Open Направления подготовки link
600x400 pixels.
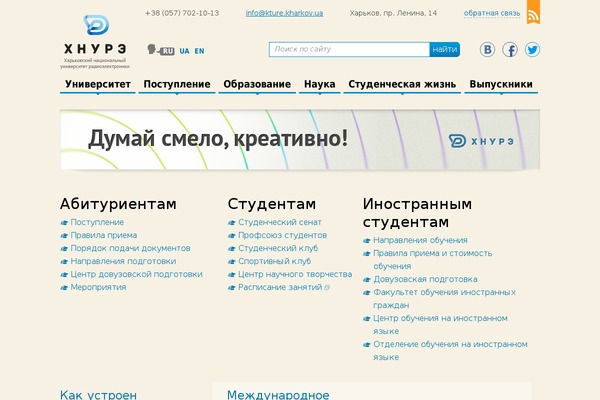tap(123, 261)
